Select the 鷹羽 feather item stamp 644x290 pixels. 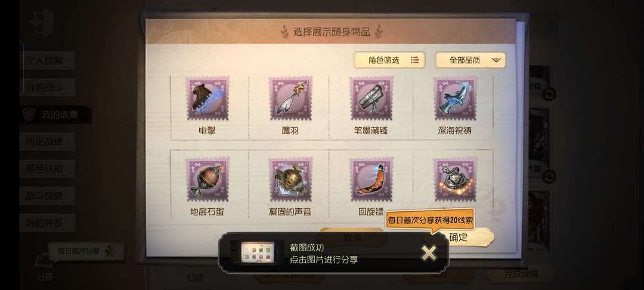click(291, 98)
